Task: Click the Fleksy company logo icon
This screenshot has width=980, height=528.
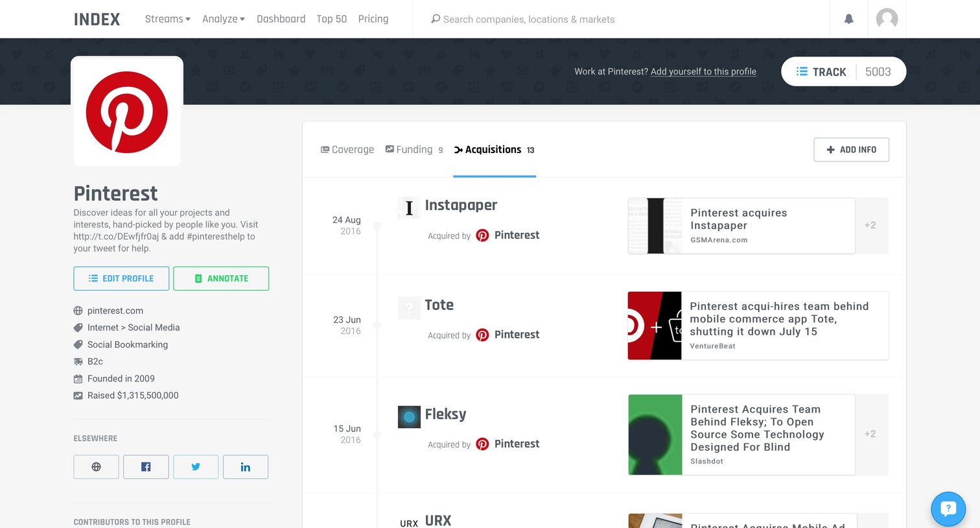Action: pyautogui.click(x=409, y=416)
